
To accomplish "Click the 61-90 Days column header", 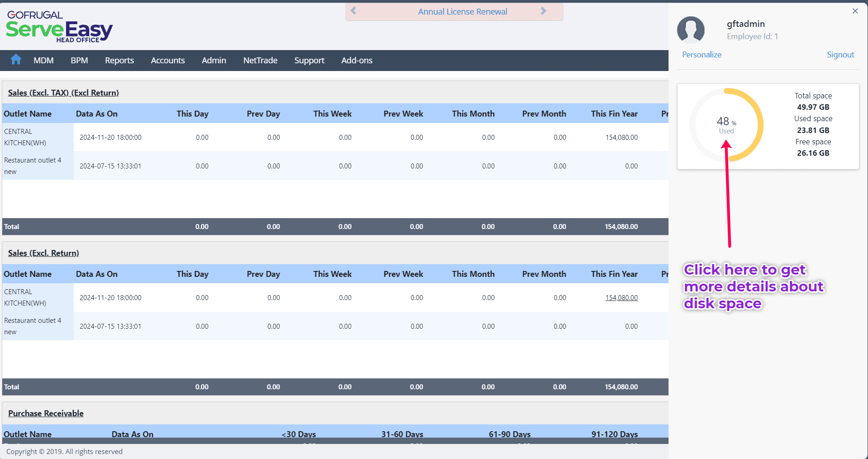I will [510, 434].
